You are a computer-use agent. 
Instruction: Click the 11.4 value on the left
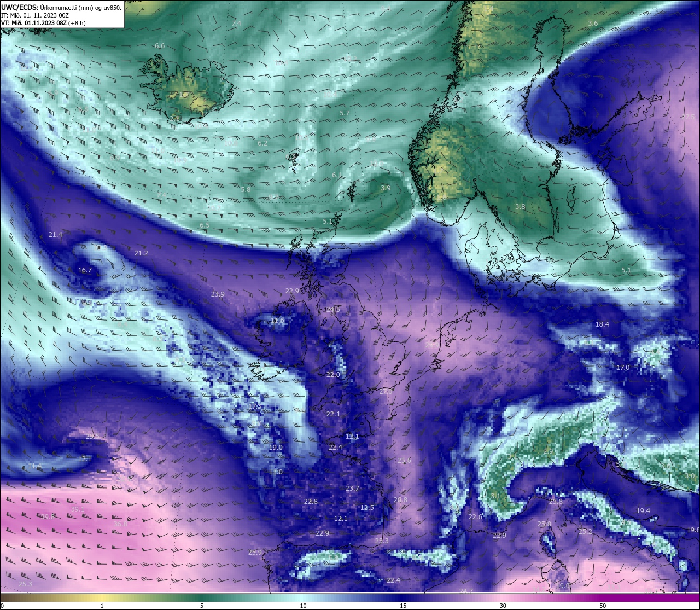click(34, 466)
